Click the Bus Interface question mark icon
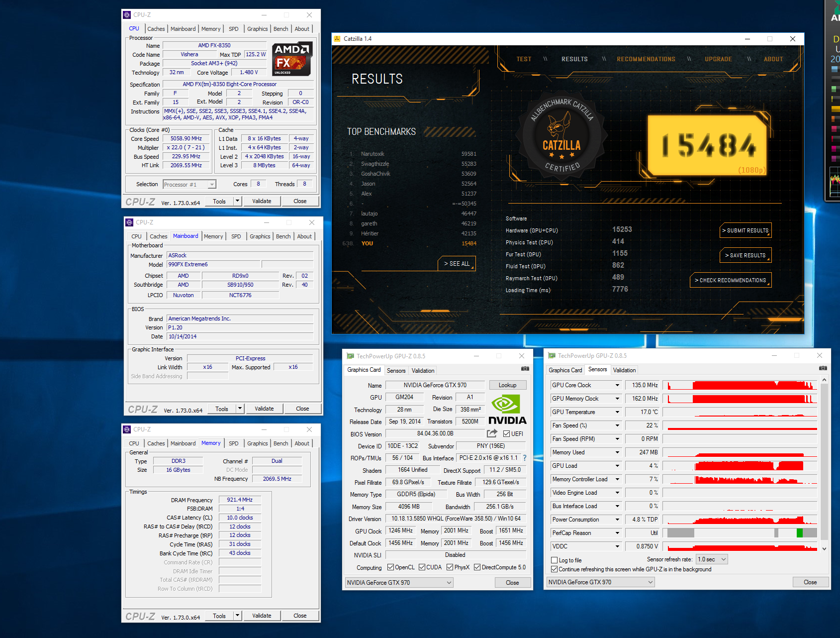This screenshot has width=840, height=638. [524, 458]
